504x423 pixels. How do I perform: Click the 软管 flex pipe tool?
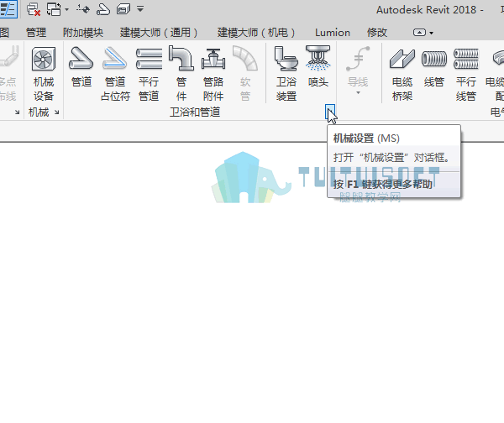click(245, 74)
